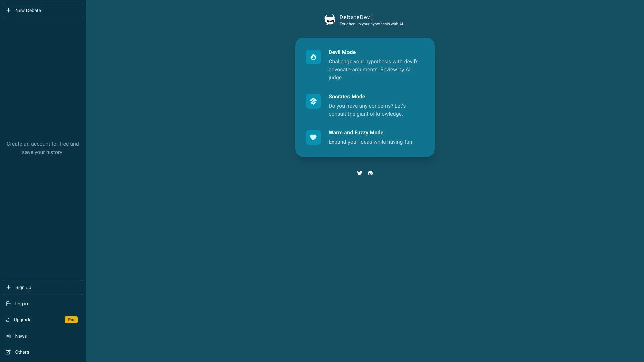Select the Socrates Mode card
This screenshot has width=644, height=362.
(365, 105)
